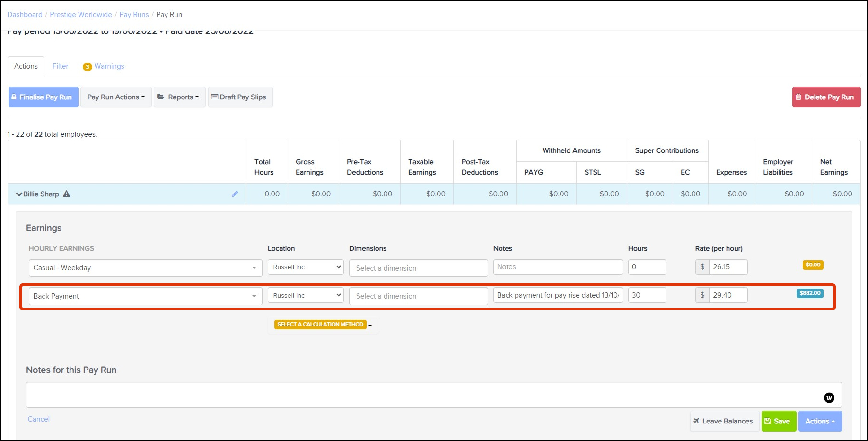Click the round W icon in notes box

[x=829, y=398]
